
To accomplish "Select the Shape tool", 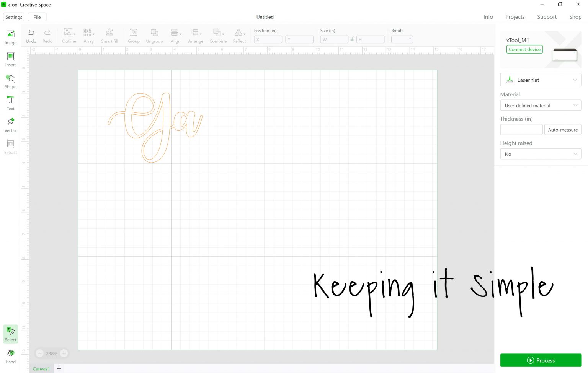I will click(x=10, y=81).
